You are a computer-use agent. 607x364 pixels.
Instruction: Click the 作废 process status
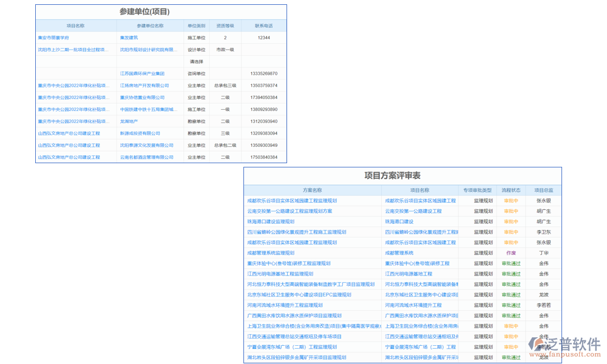[x=511, y=253]
